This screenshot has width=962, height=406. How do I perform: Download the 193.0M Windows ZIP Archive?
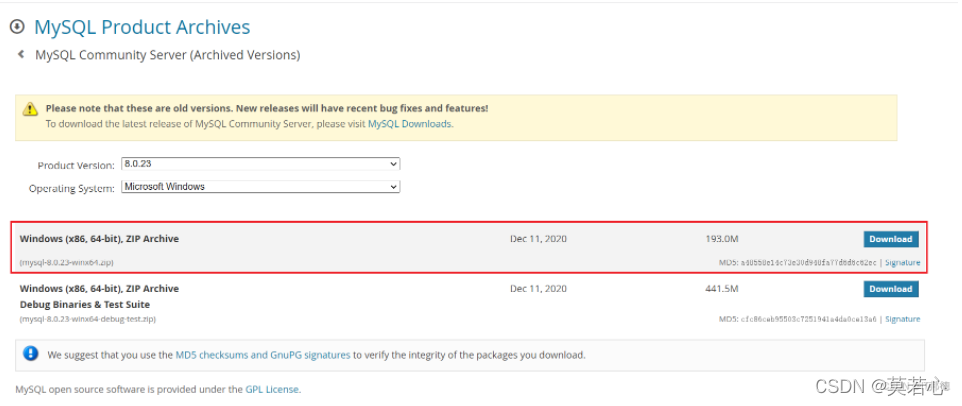[x=891, y=239]
